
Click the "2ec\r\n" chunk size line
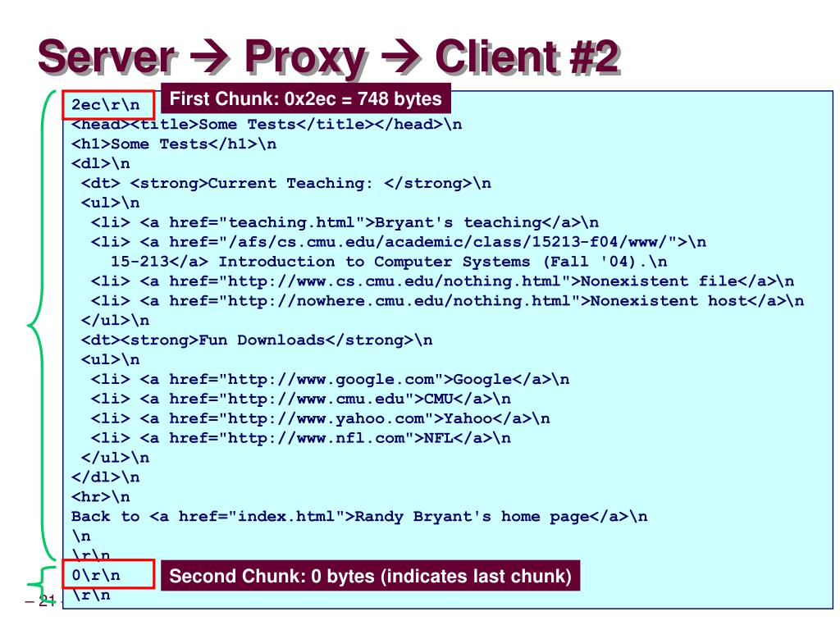[108, 104]
